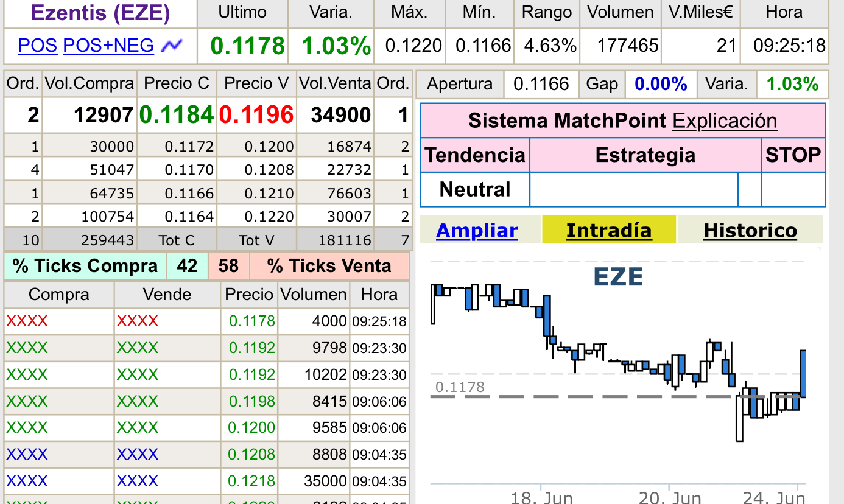Screen dimensions: 844x504
Task: Click the red XXXX buyer in top trade row
Action: coord(27,321)
